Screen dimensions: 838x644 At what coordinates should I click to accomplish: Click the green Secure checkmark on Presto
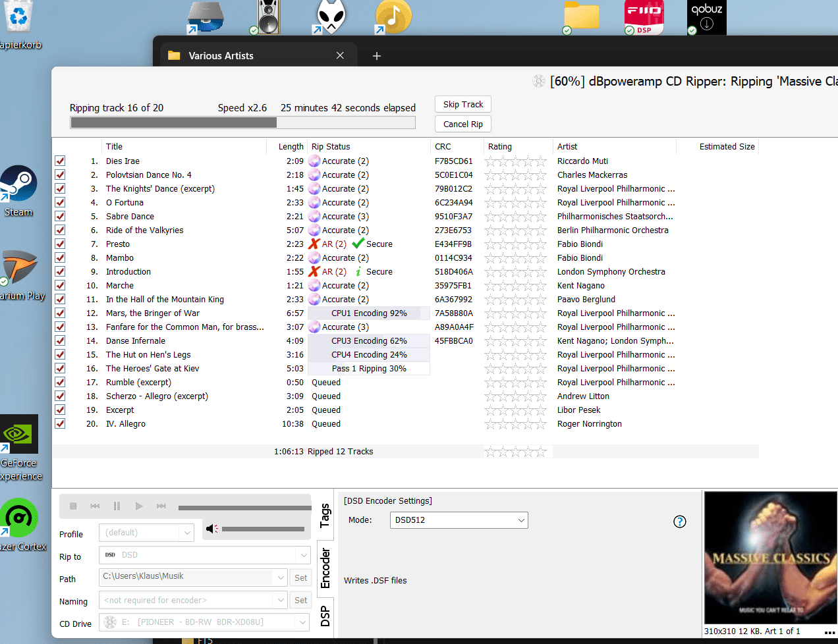point(358,244)
